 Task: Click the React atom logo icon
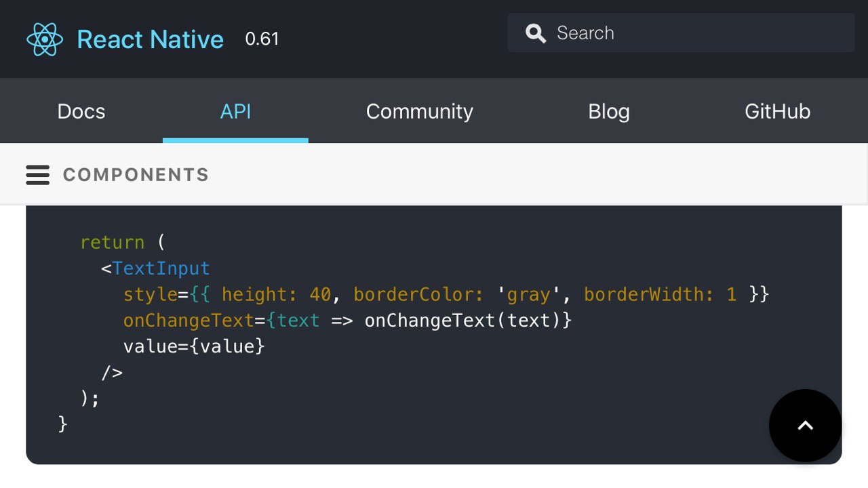pos(45,39)
